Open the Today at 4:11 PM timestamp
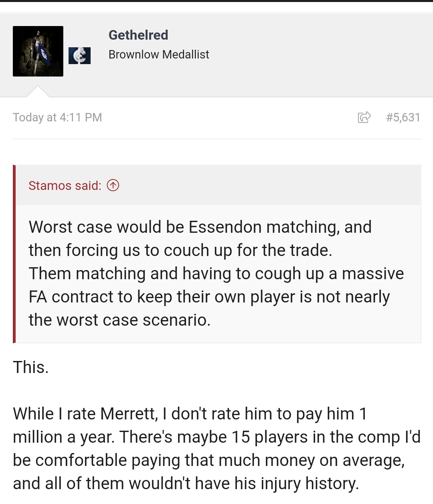The image size is (433, 504). (57, 117)
